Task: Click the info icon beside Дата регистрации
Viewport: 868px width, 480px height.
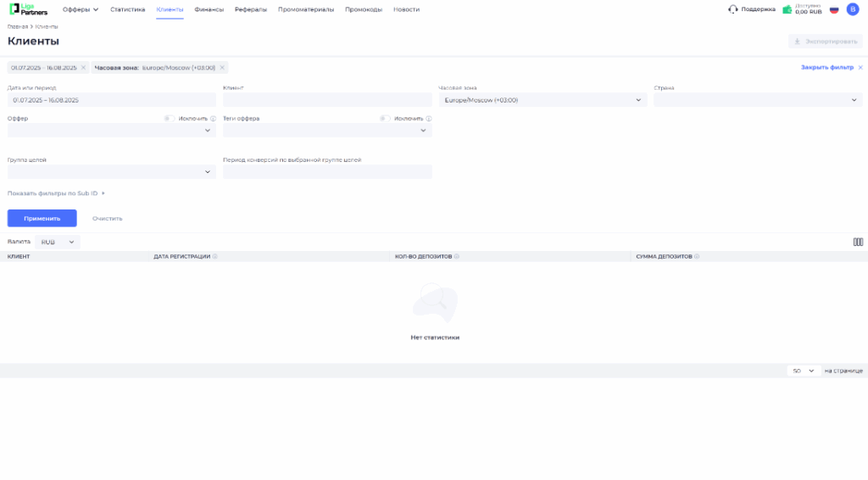Action: (215, 256)
